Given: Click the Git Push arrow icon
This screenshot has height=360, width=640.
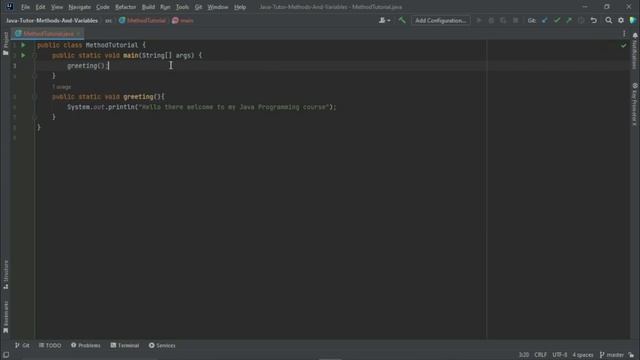Looking at the screenshot, I should tap(569, 20).
